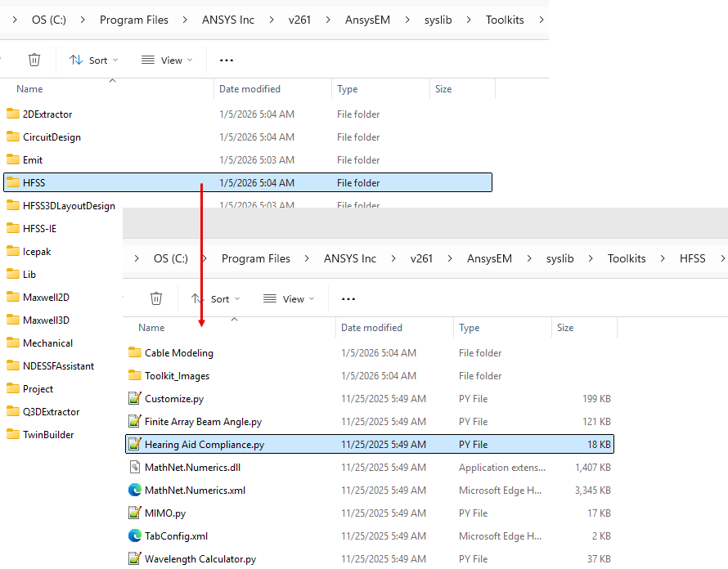Sort by Date modified column in HFSS window
Image resolution: width=728 pixels, height=569 pixels.
371,327
